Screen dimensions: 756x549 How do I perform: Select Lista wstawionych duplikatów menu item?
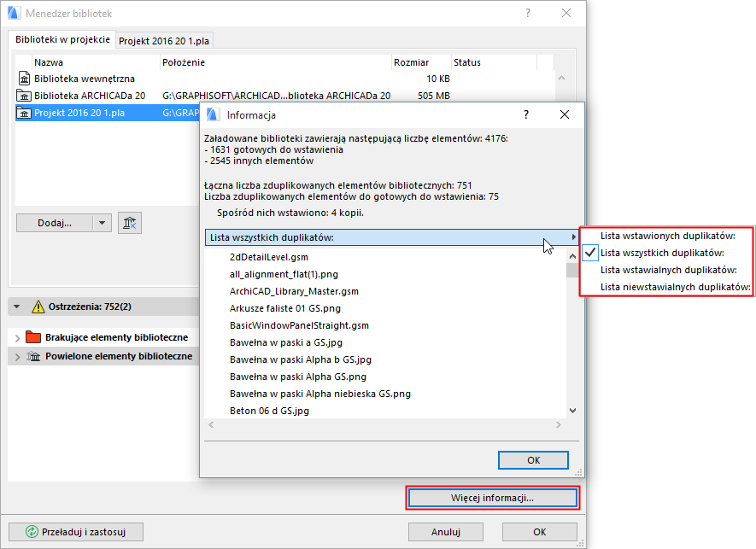tap(667, 236)
